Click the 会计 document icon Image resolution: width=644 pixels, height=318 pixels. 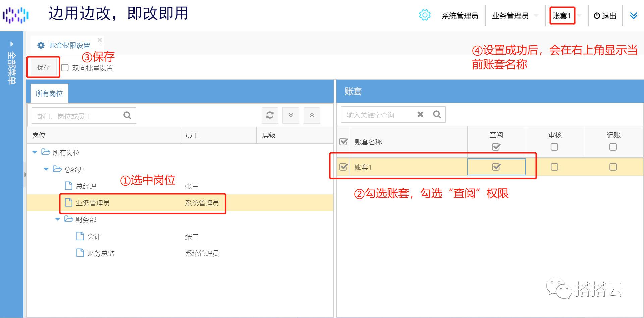pyautogui.click(x=80, y=236)
